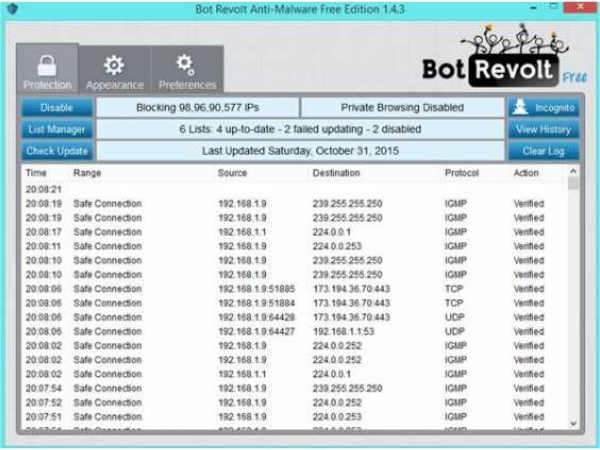Click the Check Update button
This screenshot has width=600, height=450.
pyautogui.click(x=57, y=151)
